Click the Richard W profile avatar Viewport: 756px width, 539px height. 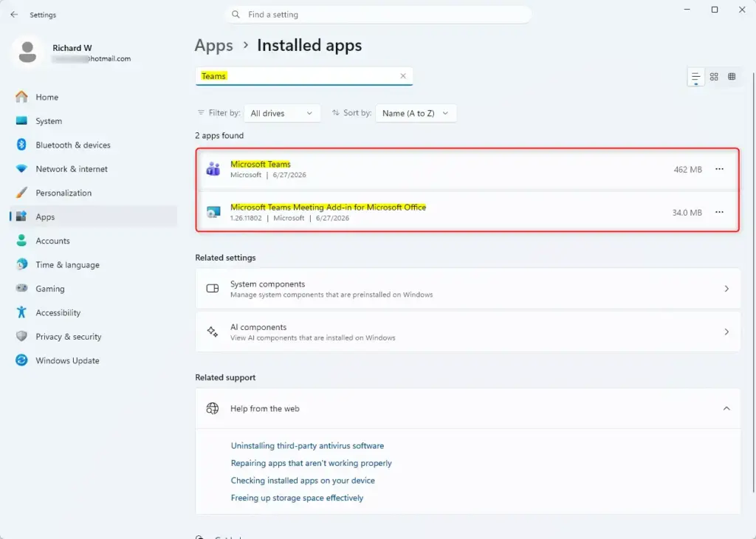click(x=27, y=52)
